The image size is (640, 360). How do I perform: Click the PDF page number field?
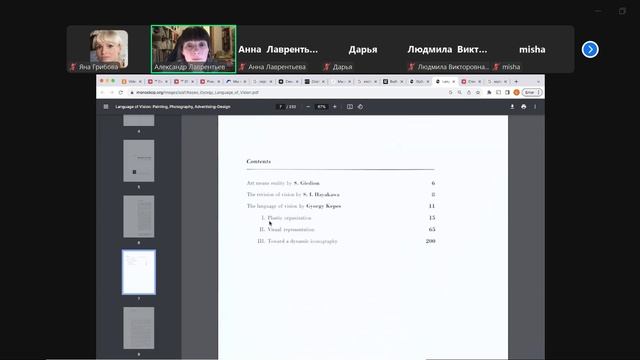tap(280, 107)
